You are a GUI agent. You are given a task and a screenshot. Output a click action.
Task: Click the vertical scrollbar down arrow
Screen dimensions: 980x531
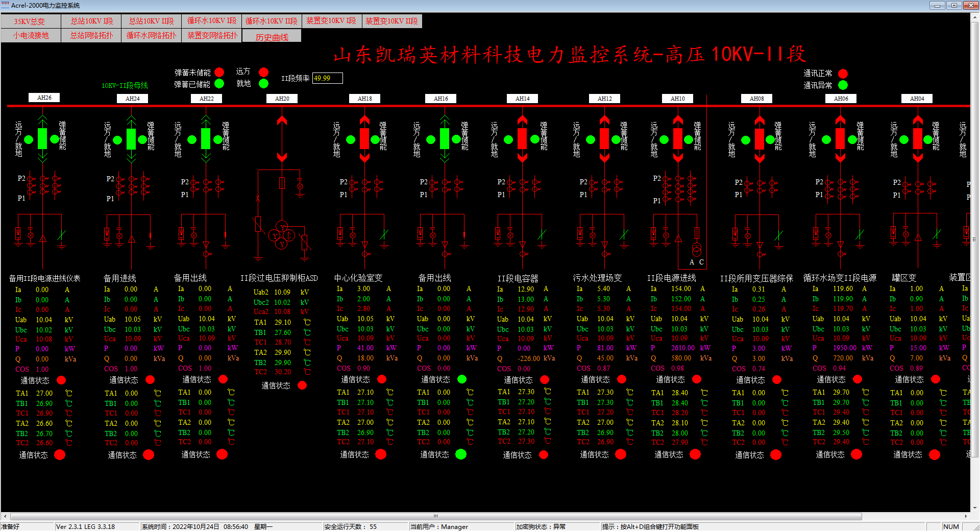(x=975, y=508)
